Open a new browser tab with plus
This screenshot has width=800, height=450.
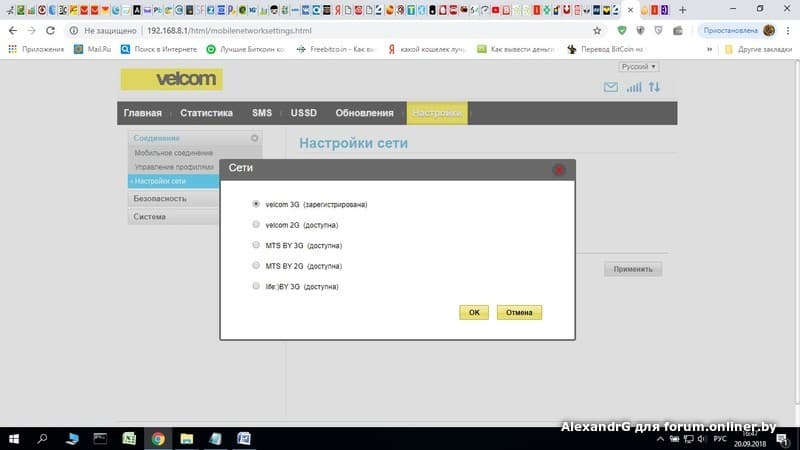coord(683,10)
